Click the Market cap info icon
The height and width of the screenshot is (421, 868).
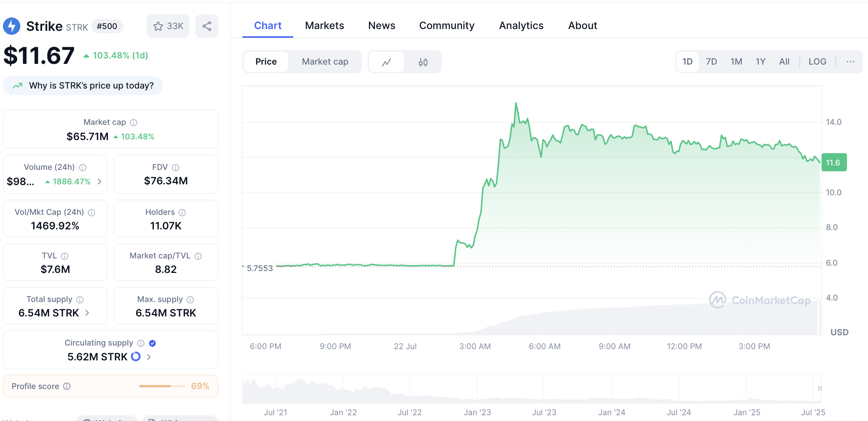click(134, 123)
